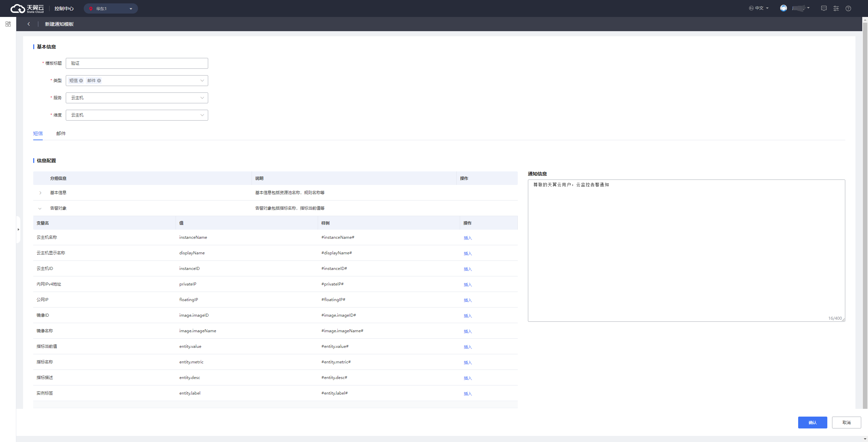Insert the 内网IPv4地址 variable
The image size is (868, 442).
[x=468, y=285]
